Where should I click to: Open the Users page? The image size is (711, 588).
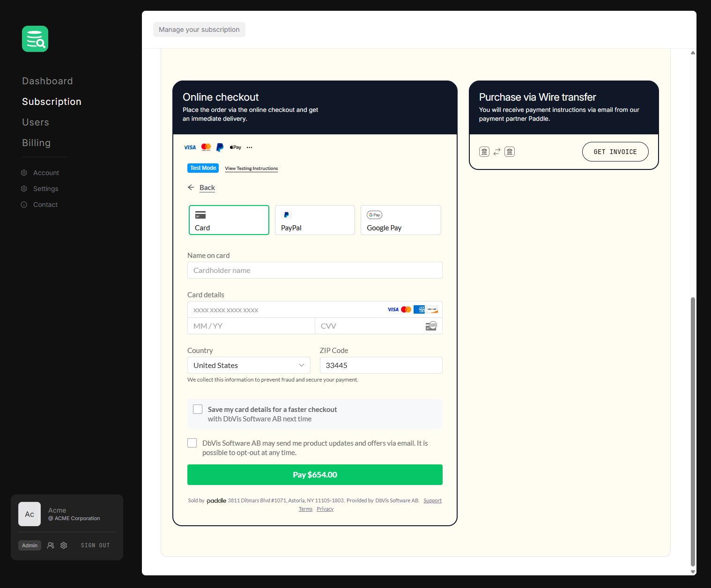36,122
